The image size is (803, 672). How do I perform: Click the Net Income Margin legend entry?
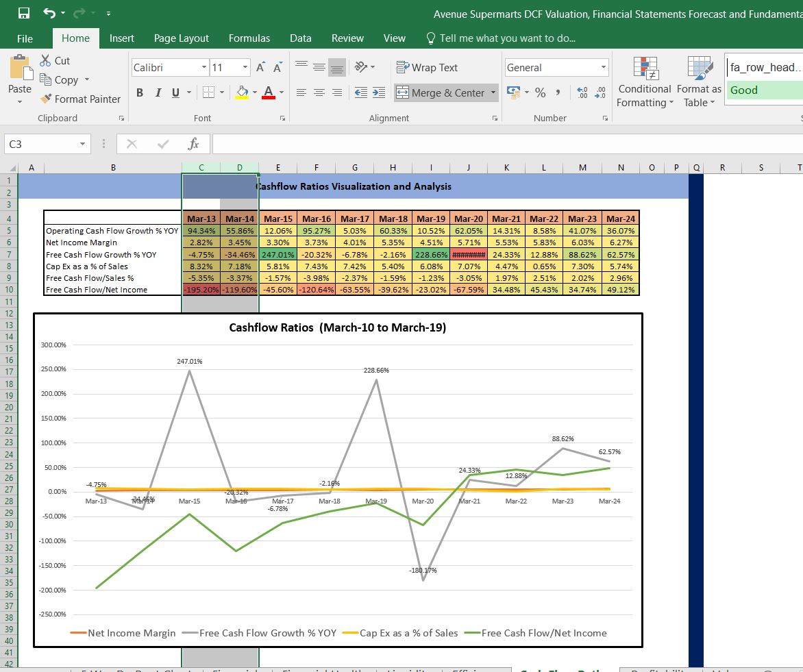123,633
